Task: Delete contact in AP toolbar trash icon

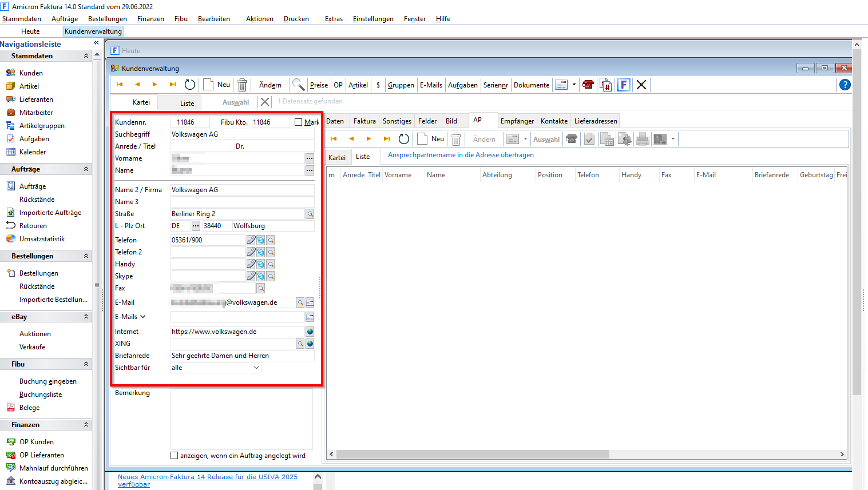Action: pos(456,139)
